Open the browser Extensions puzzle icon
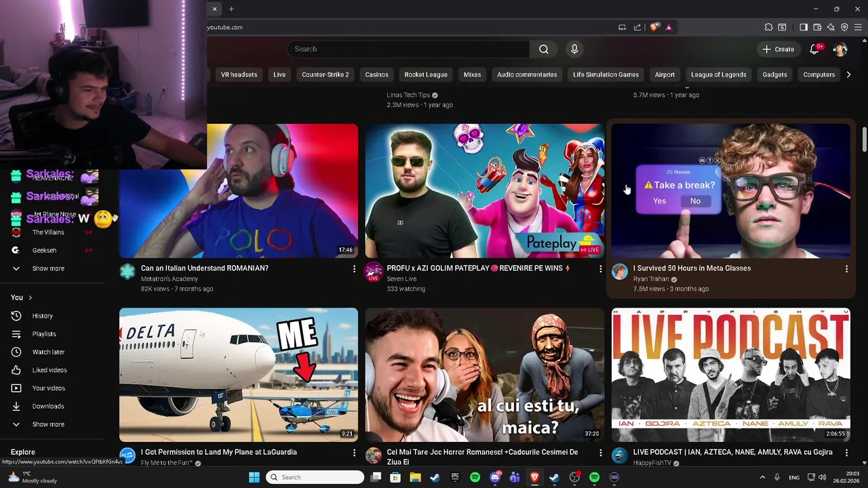 point(768,27)
